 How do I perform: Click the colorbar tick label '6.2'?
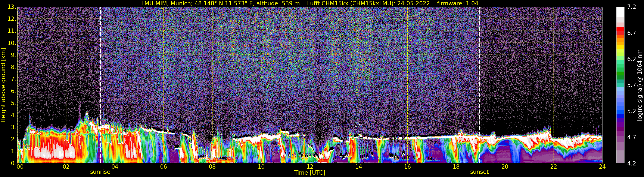pyautogui.click(x=632, y=59)
